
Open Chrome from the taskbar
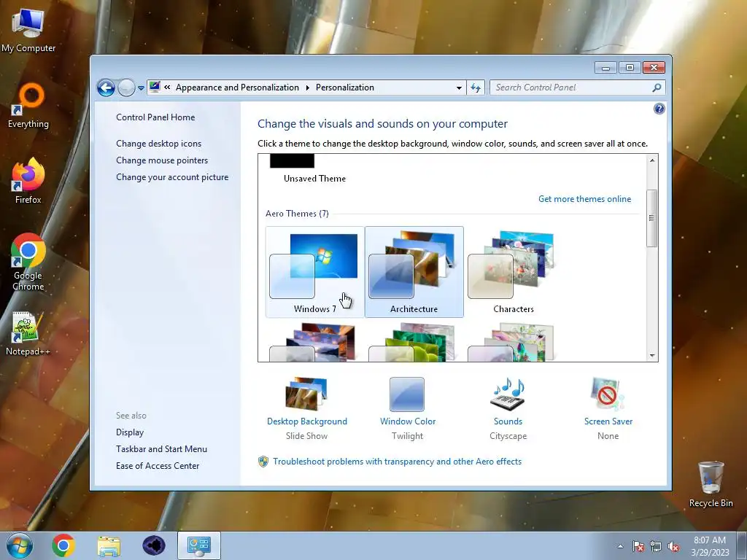[x=63, y=545]
